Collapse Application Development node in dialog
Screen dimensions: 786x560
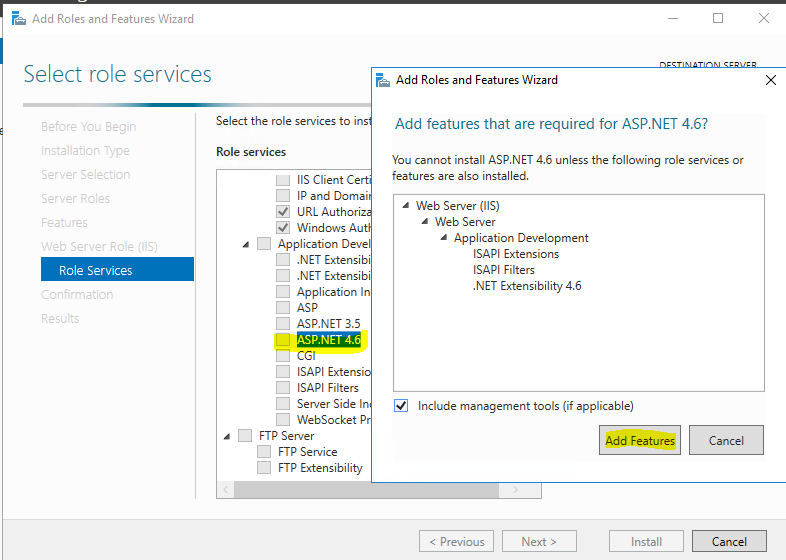[444, 238]
